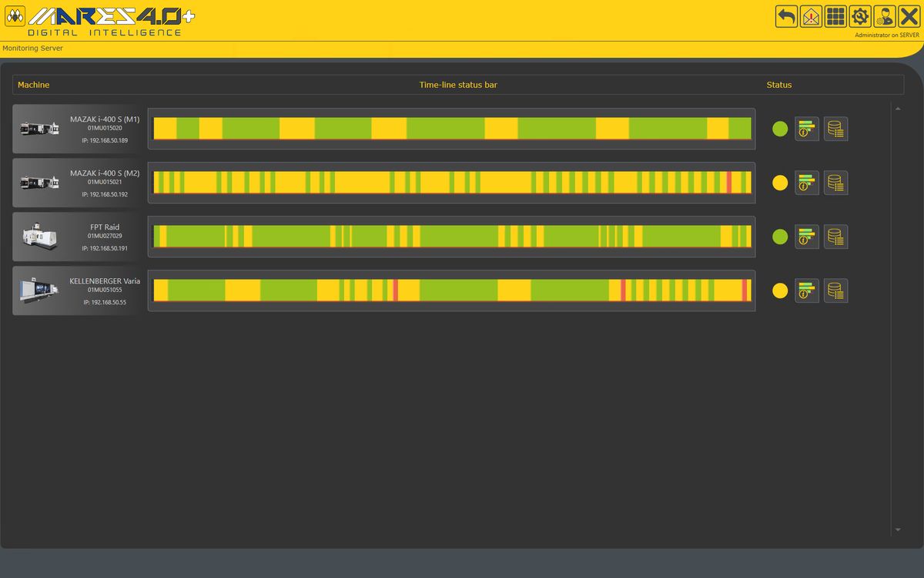Open status details icon for MAZAK M2
This screenshot has width=924, height=578.
pyautogui.click(x=807, y=183)
